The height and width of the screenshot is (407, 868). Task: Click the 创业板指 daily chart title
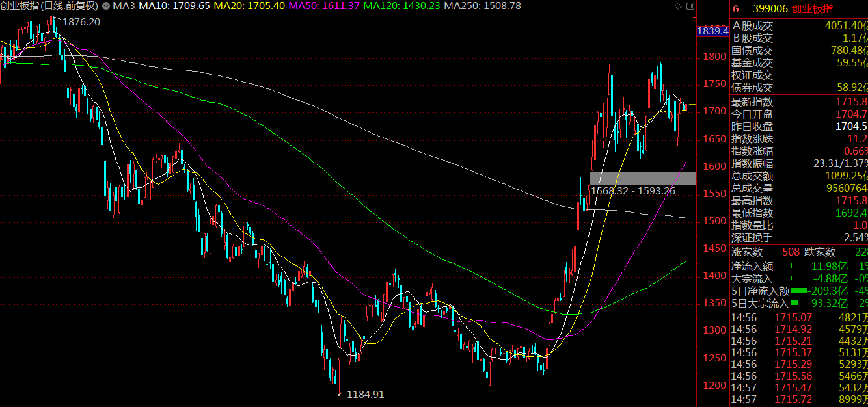(49, 6)
